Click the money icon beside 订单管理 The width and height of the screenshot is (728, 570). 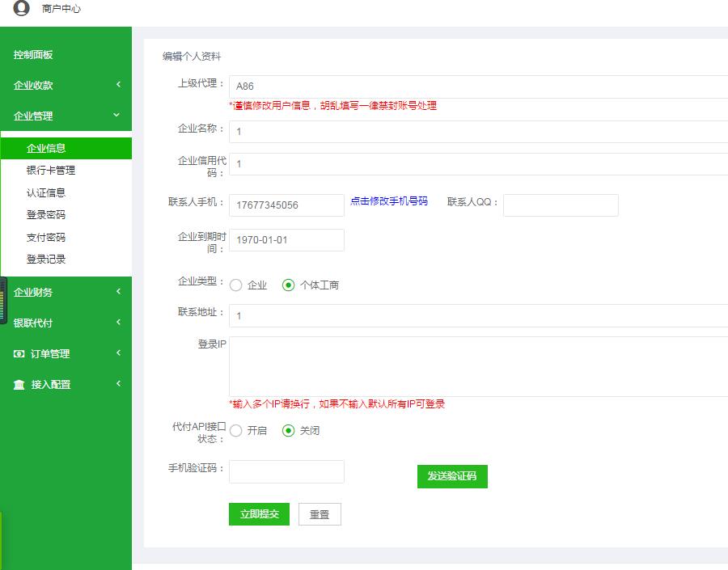pyautogui.click(x=19, y=354)
